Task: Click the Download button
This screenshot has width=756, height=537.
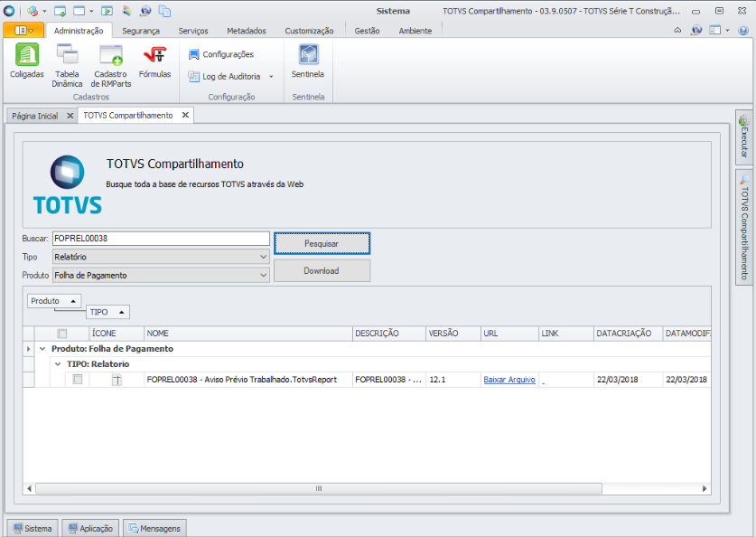Action: 322,270
